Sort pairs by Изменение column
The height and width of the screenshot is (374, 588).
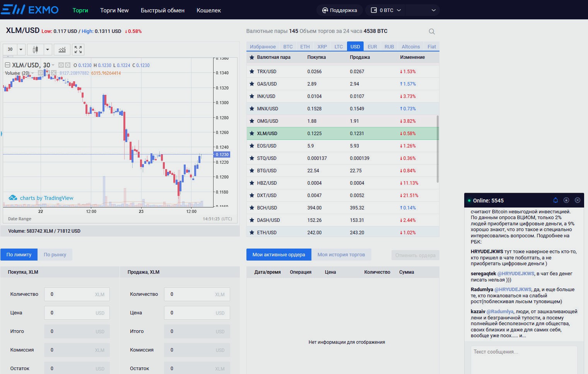pyautogui.click(x=412, y=57)
